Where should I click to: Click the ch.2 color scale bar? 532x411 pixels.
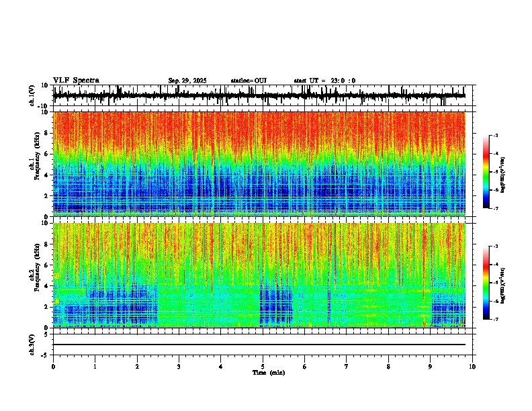(x=486, y=283)
